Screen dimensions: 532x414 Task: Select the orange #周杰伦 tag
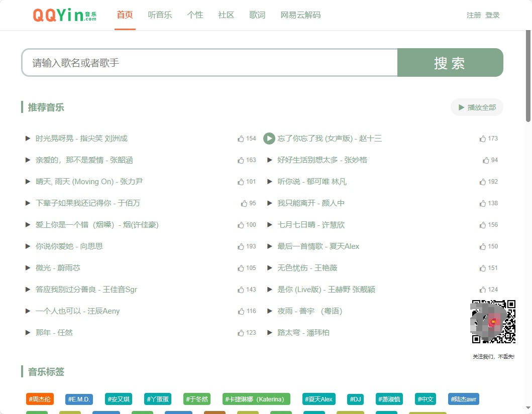click(40, 399)
